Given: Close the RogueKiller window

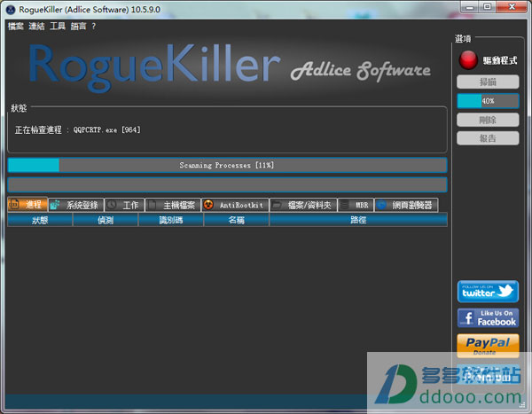Looking at the screenshot, I should coord(512,7).
